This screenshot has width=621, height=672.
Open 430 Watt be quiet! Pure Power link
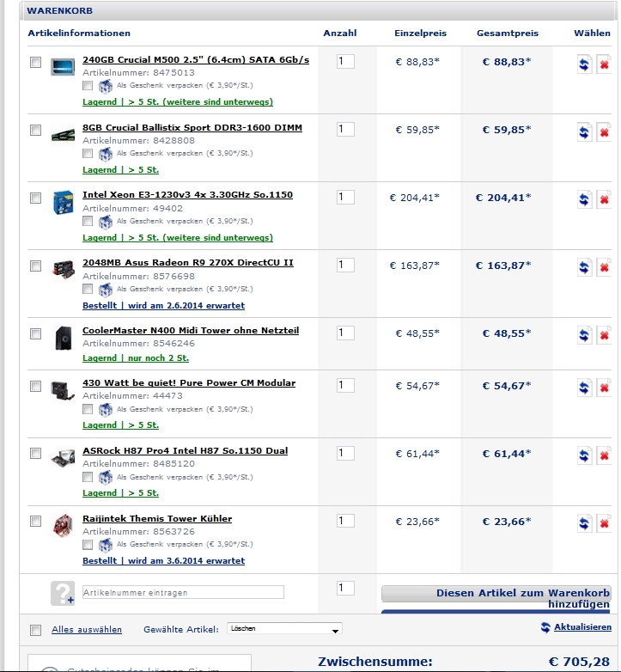coord(189,382)
